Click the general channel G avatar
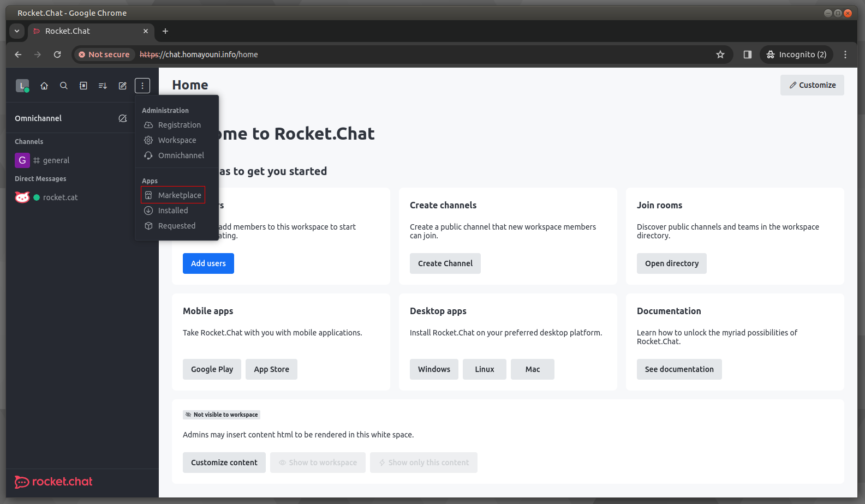The height and width of the screenshot is (504, 865). pyautogui.click(x=22, y=160)
